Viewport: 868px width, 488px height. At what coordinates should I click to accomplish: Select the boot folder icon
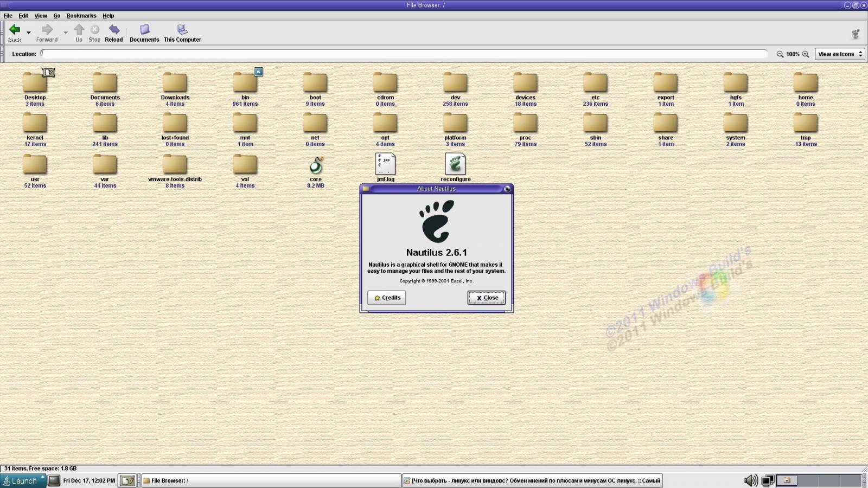tap(315, 82)
